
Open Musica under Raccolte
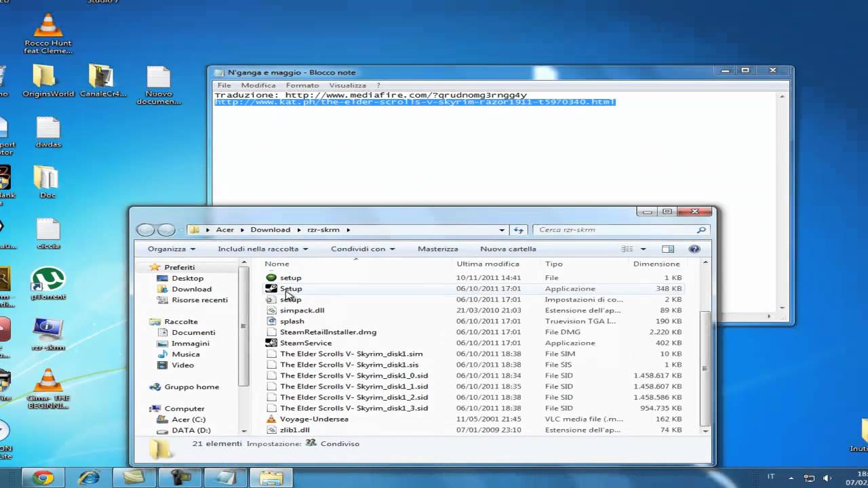pyautogui.click(x=186, y=354)
